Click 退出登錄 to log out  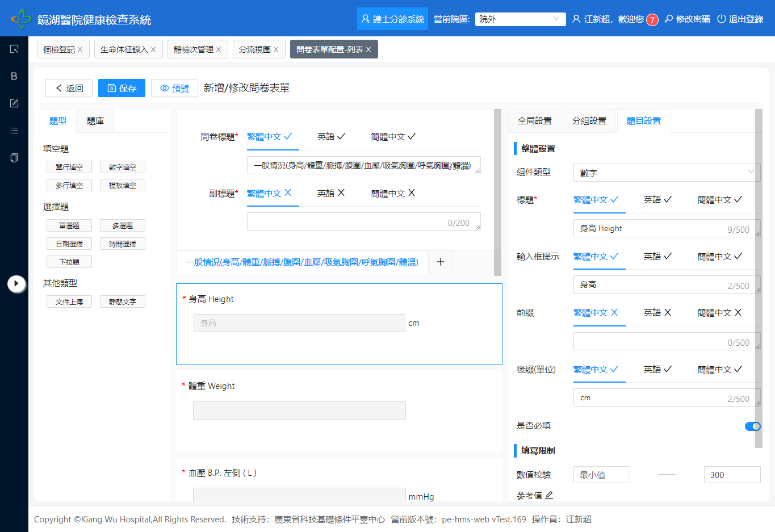click(x=740, y=19)
